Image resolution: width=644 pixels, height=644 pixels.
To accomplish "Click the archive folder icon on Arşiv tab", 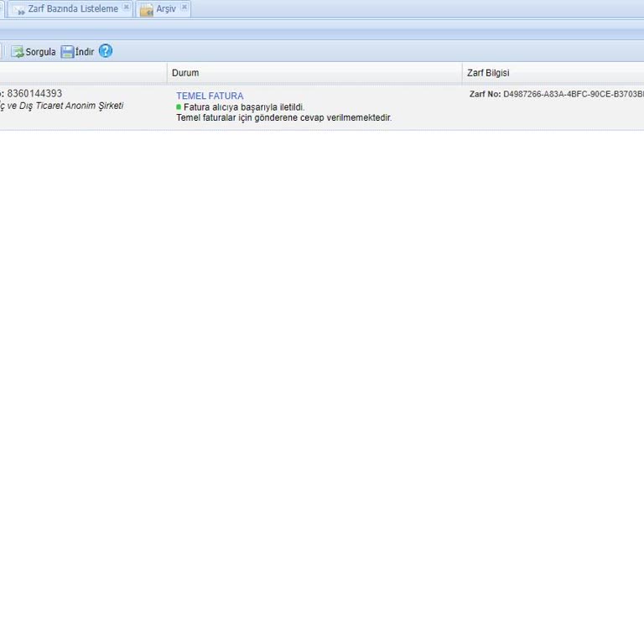I will pos(147,10).
